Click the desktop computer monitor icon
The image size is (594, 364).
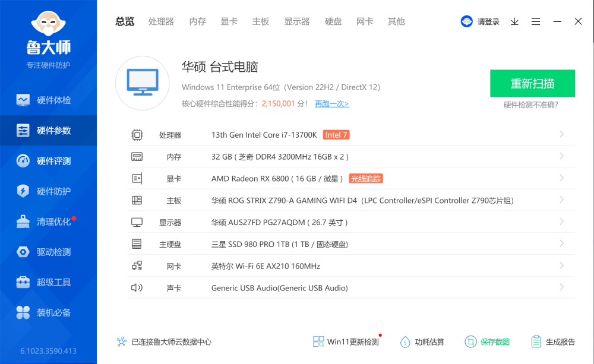point(143,83)
